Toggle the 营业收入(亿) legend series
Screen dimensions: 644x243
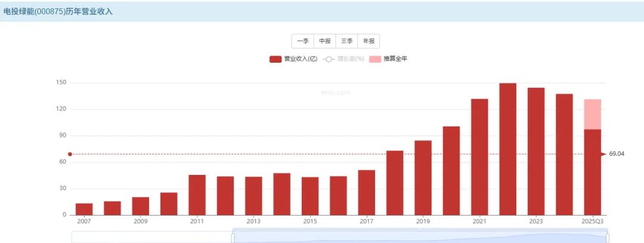293,59
